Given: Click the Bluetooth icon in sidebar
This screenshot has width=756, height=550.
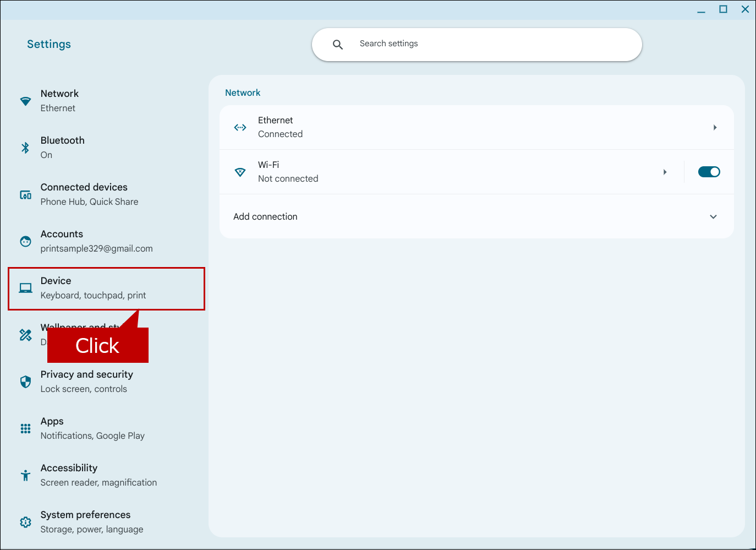Looking at the screenshot, I should point(25,148).
